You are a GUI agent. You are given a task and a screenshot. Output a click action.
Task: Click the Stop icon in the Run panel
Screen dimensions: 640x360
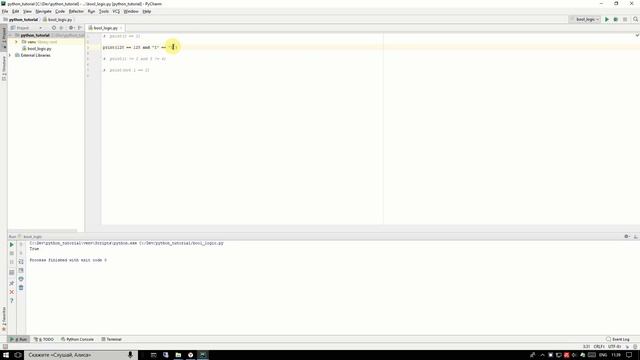click(x=11, y=253)
